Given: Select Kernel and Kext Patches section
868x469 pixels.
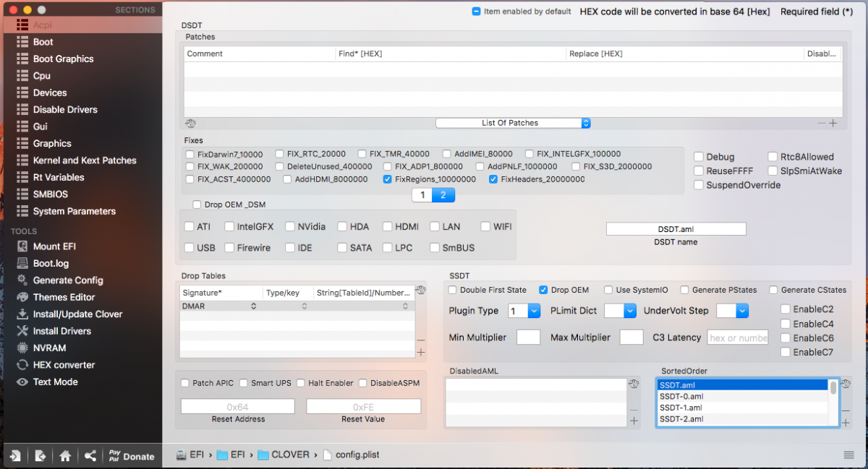Looking at the screenshot, I should pos(84,160).
